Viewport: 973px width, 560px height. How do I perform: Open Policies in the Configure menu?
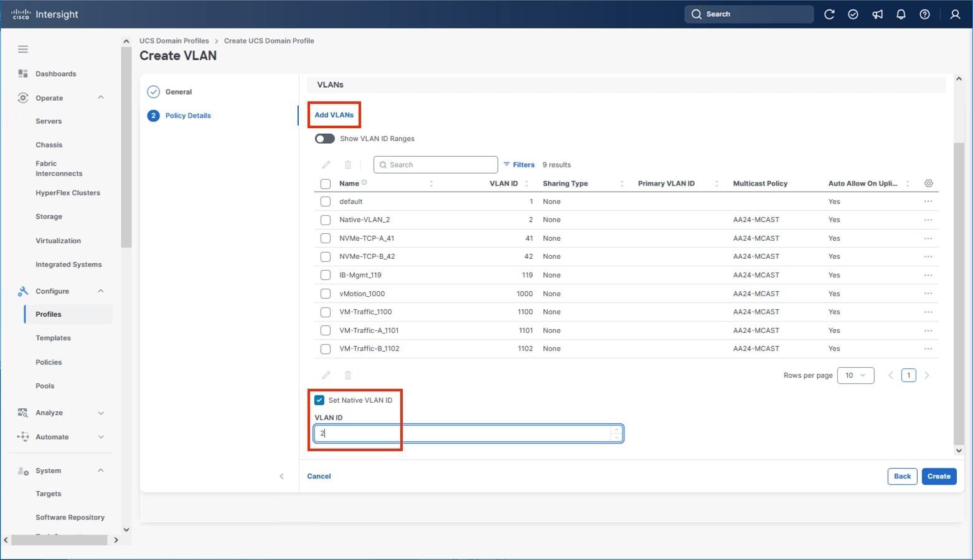[49, 362]
